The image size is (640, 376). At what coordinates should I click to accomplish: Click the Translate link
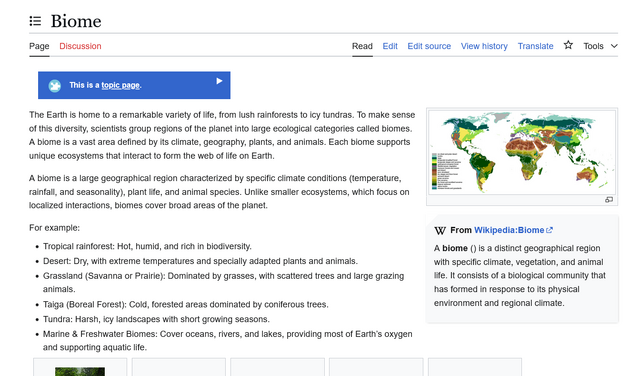pos(536,46)
